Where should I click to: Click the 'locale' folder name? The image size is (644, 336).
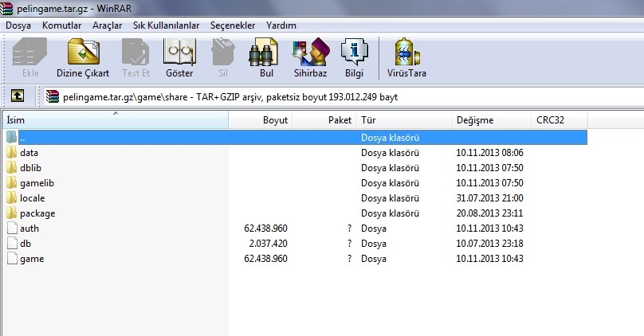pyautogui.click(x=33, y=198)
